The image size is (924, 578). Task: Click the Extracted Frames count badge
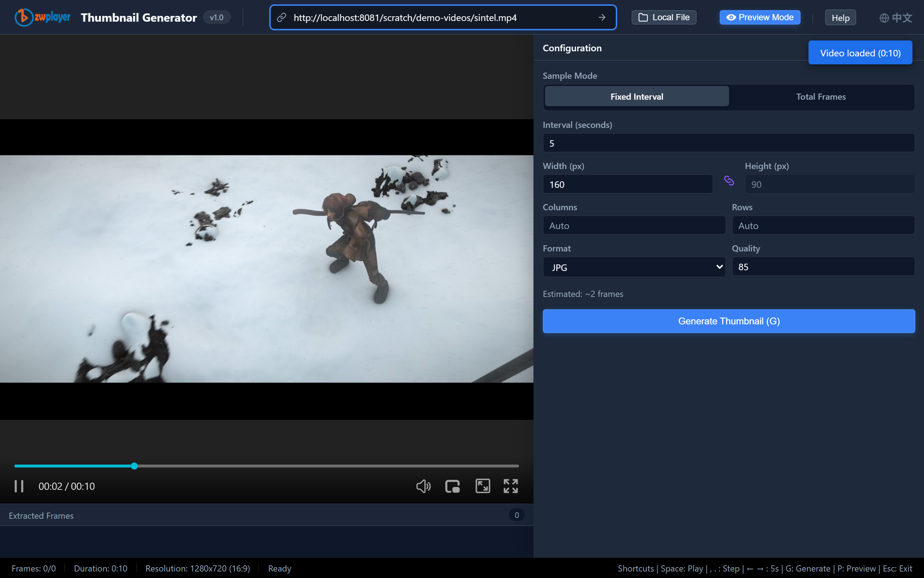point(517,515)
